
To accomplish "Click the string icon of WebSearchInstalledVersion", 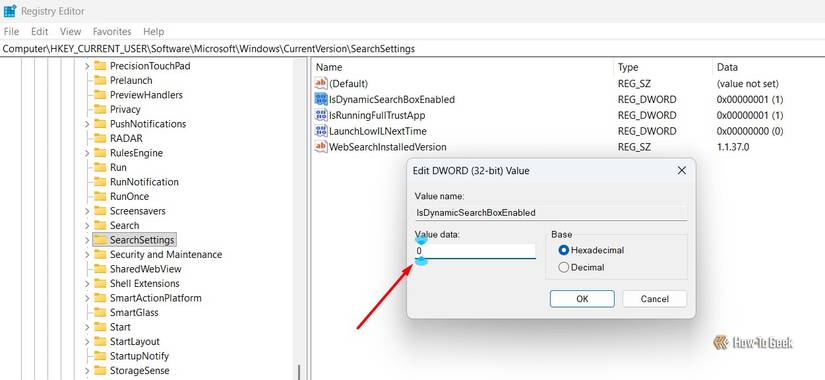I will [x=320, y=146].
